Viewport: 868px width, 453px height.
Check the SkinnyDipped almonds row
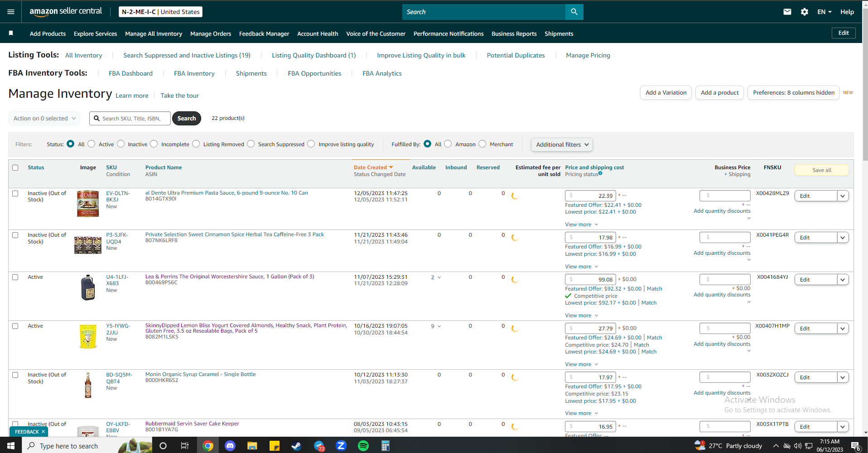(x=15, y=326)
